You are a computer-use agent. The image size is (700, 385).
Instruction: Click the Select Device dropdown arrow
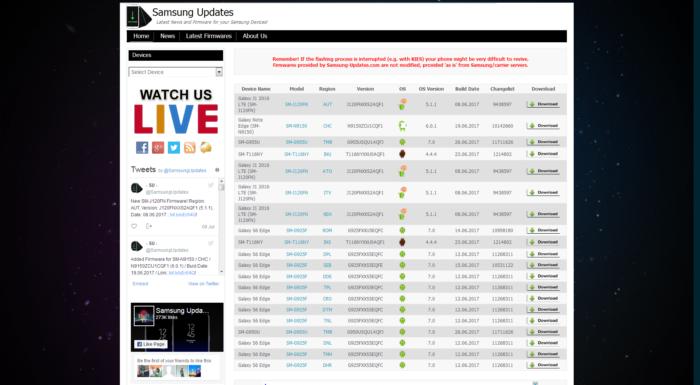(x=219, y=72)
